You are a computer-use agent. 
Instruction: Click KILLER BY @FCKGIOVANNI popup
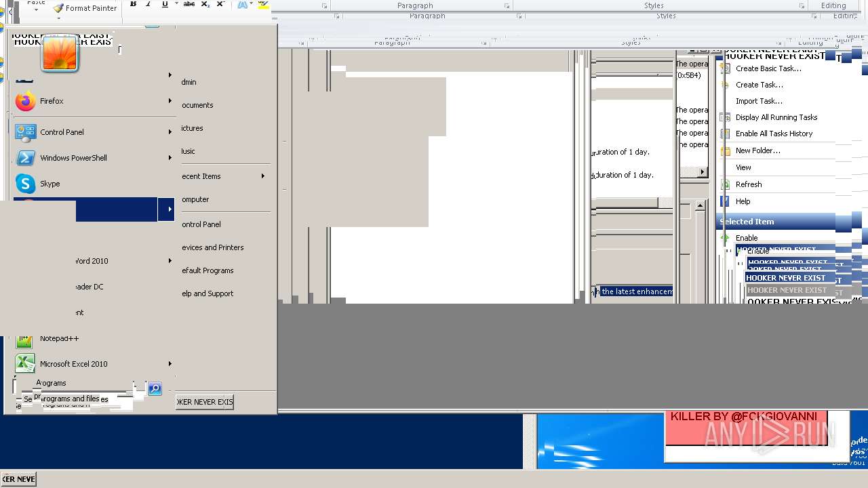point(746,428)
